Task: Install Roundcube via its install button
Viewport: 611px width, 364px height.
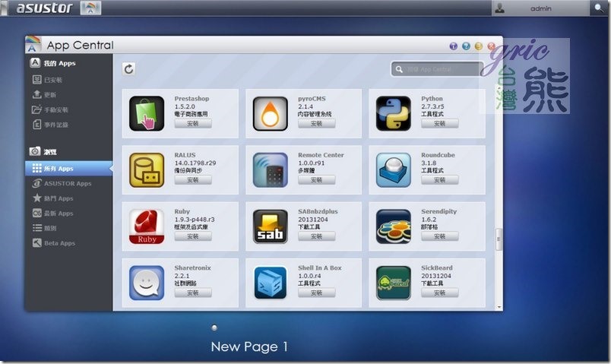Action: coord(439,180)
